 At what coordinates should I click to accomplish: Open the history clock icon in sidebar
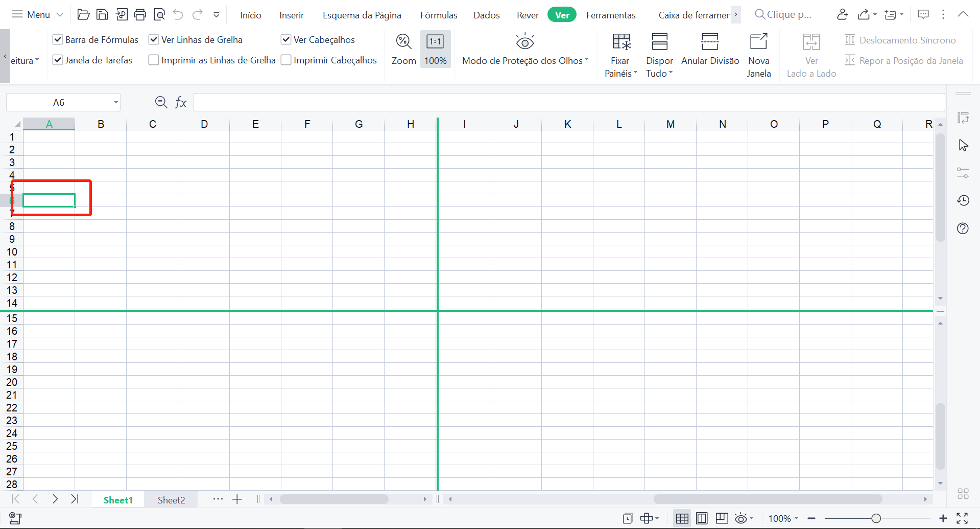pos(963,200)
